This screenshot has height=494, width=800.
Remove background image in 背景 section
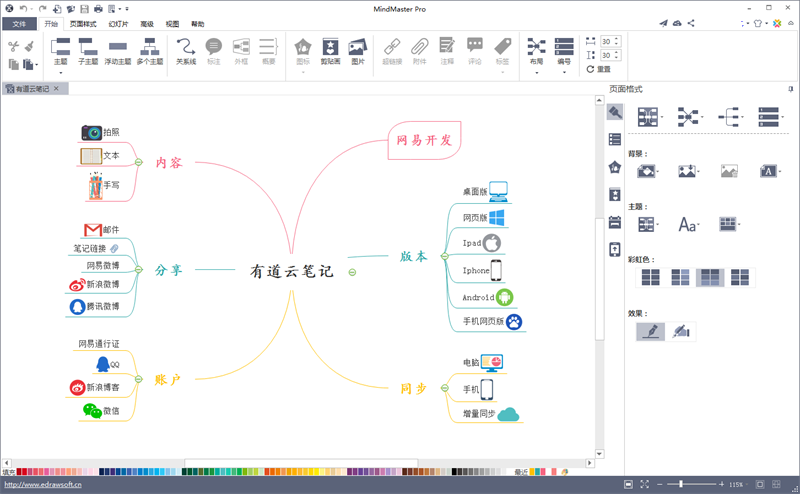point(729,171)
